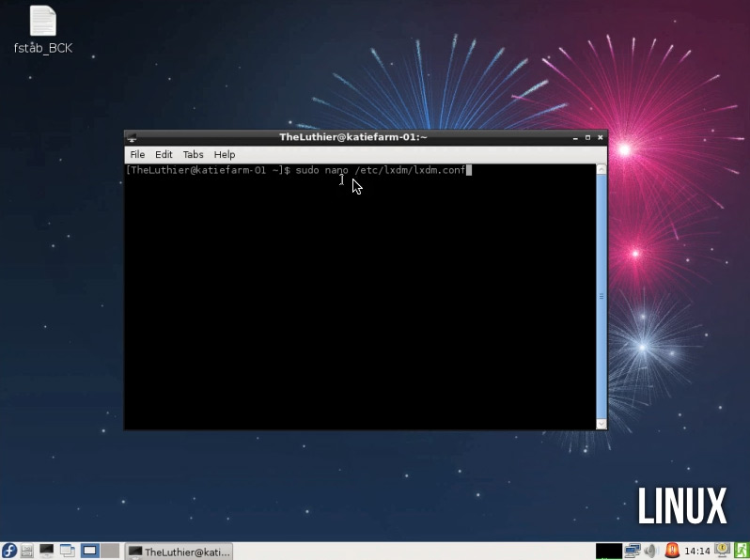Click the terminal scrollbar down arrow
This screenshot has height=560, width=750.
coord(602,424)
